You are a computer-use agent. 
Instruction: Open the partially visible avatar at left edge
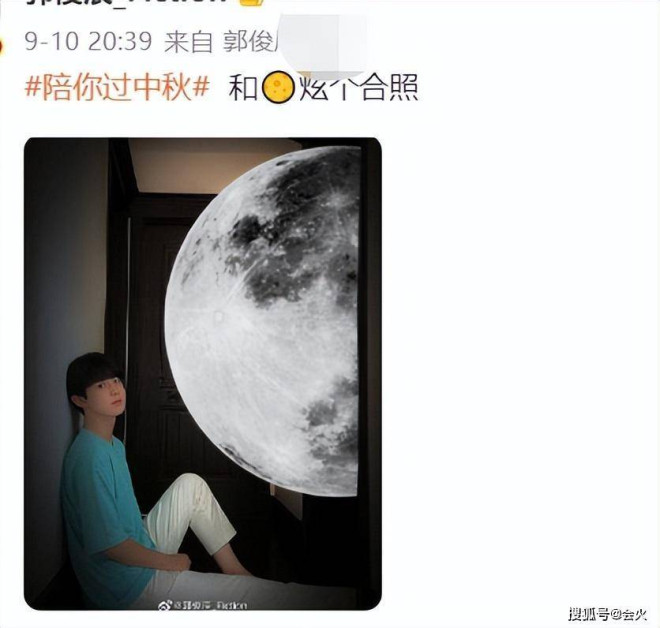(x=2, y=45)
